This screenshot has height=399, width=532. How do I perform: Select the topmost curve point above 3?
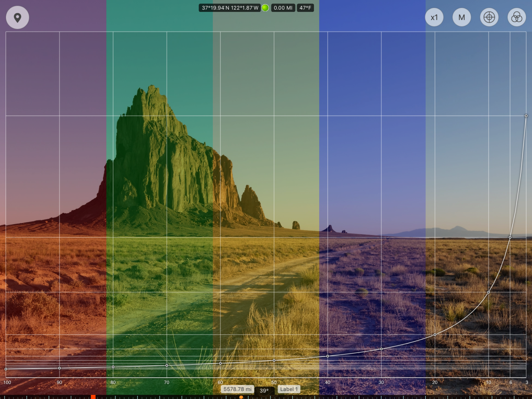526,116
